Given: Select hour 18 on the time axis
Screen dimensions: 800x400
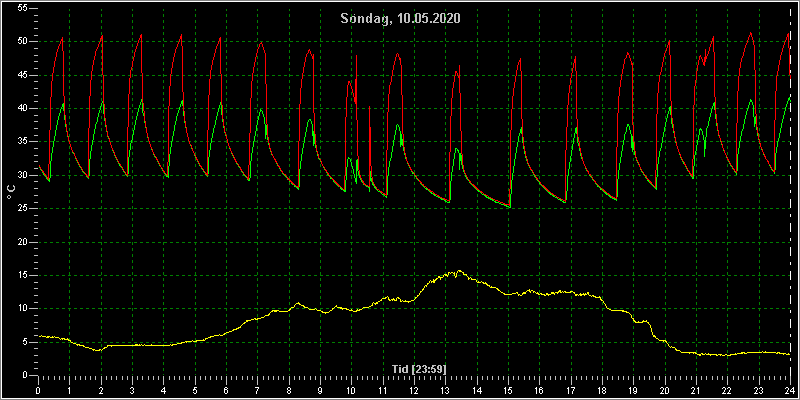Looking at the screenshot, I should click(x=602, y=390).
